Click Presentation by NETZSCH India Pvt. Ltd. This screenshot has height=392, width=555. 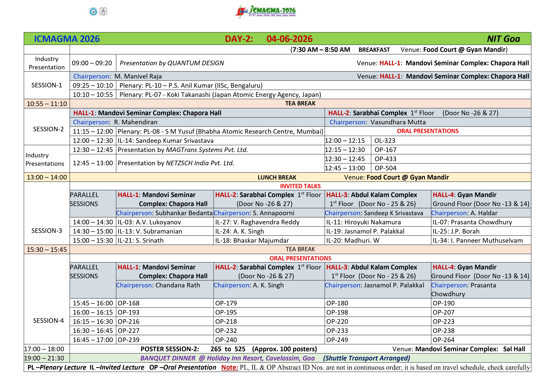click(176, 163)
